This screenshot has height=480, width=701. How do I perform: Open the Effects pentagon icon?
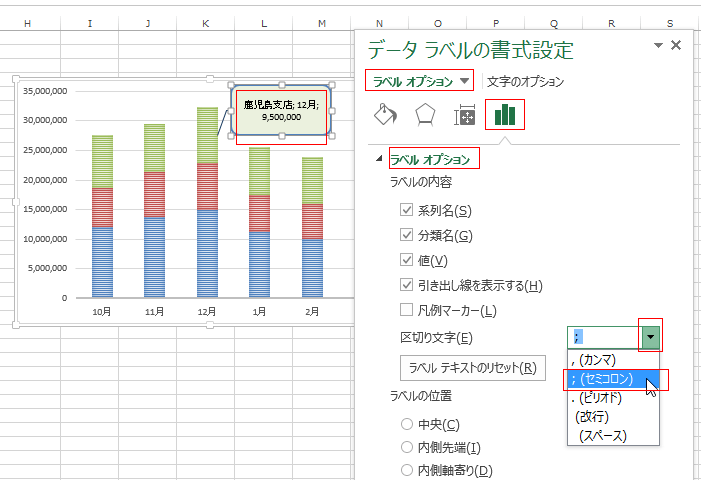[x=425, y=115]
